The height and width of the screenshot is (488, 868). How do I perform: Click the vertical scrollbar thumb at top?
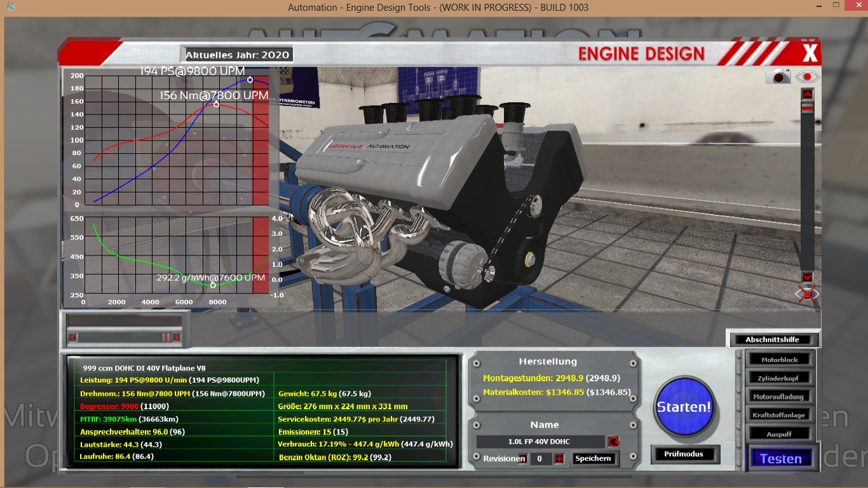pos(808,109)
